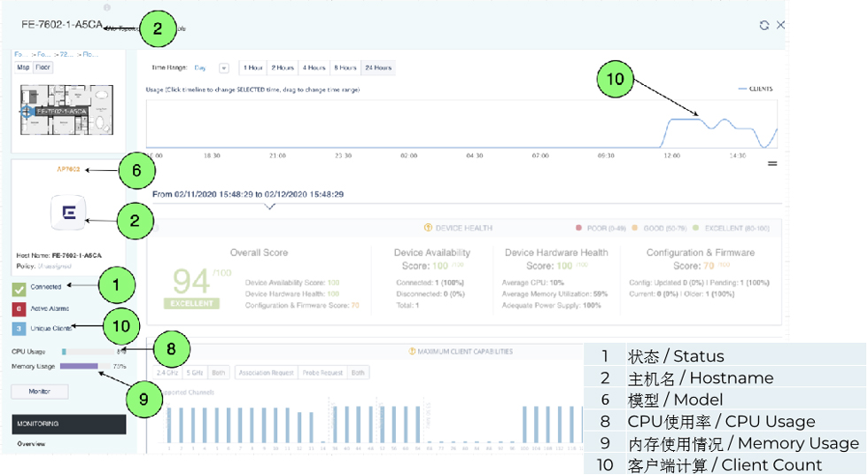The image size is (868, 475).
Task: Select the 8 Hours range
Action: click(x=345, y=68)
